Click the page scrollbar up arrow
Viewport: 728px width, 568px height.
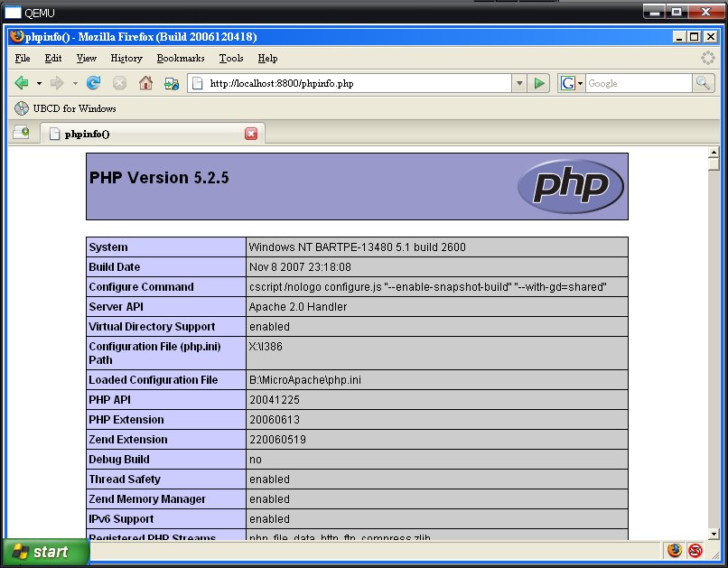[714, 153]
